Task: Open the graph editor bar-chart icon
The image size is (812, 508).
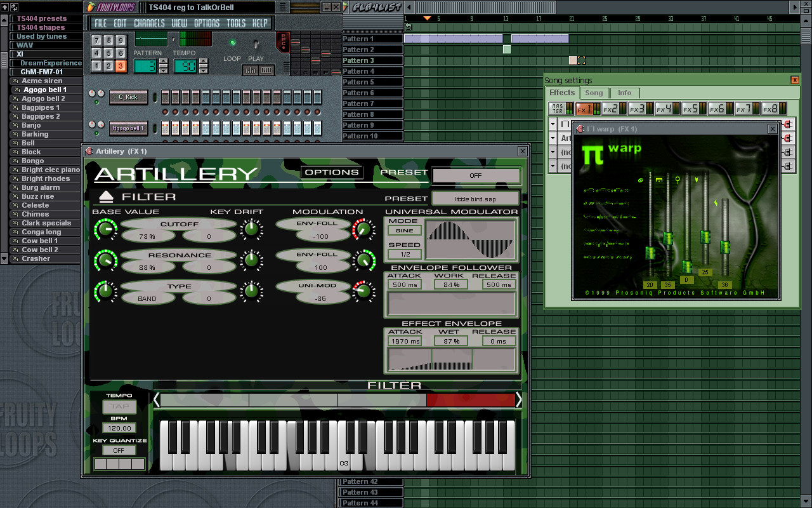Action: click(x=251, y=70)
